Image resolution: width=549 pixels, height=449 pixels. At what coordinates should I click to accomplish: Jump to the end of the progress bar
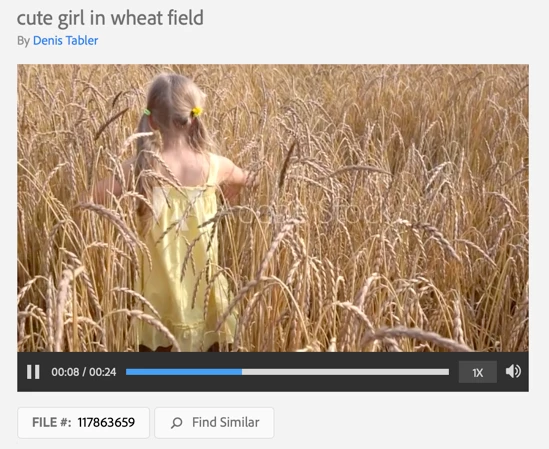pyautogui.click(x=448, y=372)
